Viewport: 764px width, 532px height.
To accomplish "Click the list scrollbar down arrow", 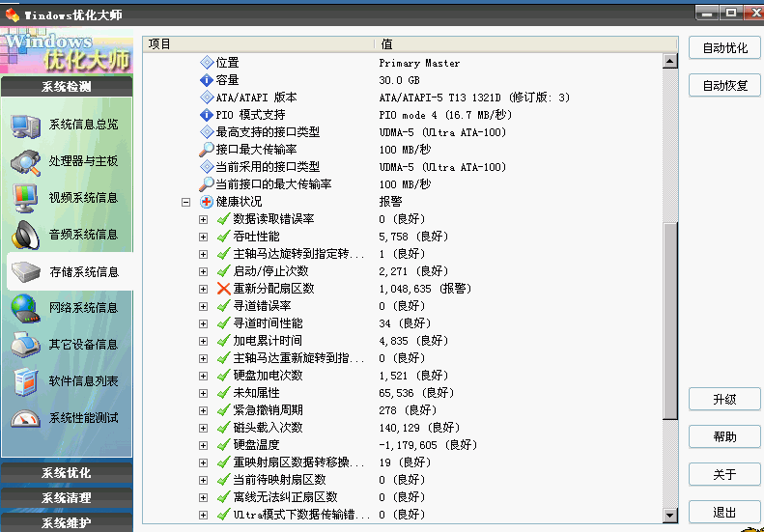I will coord(670,515).
